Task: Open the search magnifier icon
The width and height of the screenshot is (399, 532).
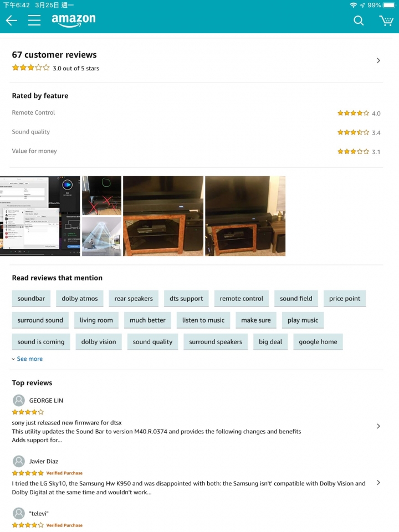Action: tap(359, 21)
